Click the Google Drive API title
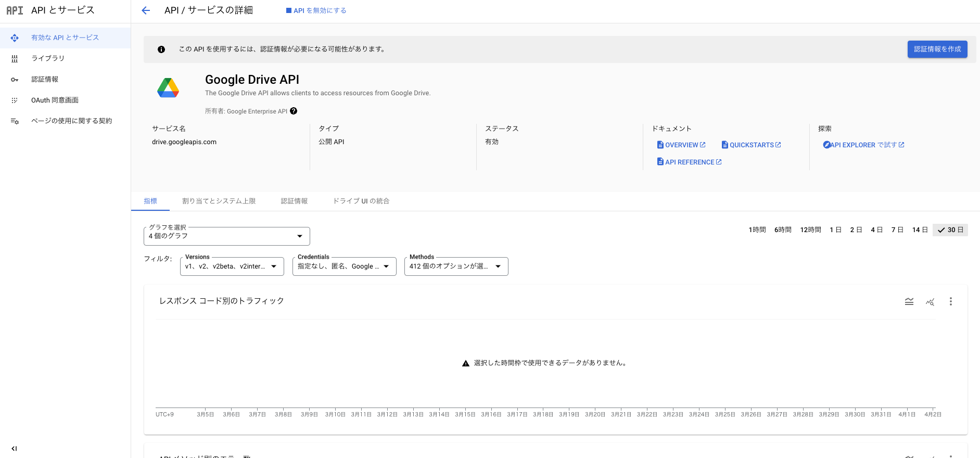The height and width of the screenshot is (458, 980). point(252,80)
